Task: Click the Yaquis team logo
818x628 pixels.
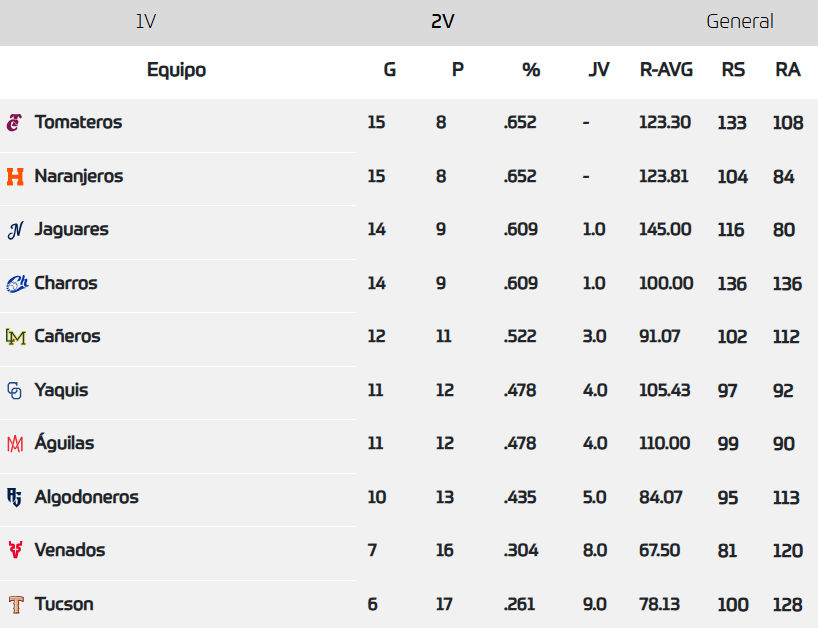Action: 15,391
